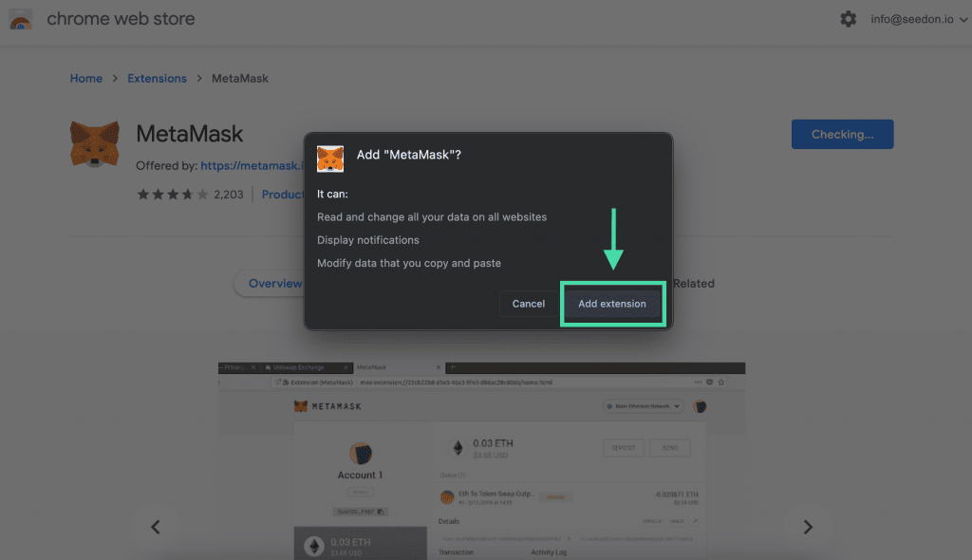Viewport: 972px width, 560px height.
Task: Click the star rating for MetaMask
Action: point(173,195)
